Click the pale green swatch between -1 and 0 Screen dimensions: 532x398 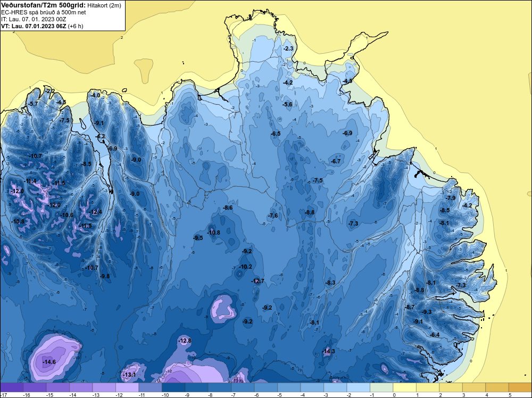pos(381,387)
